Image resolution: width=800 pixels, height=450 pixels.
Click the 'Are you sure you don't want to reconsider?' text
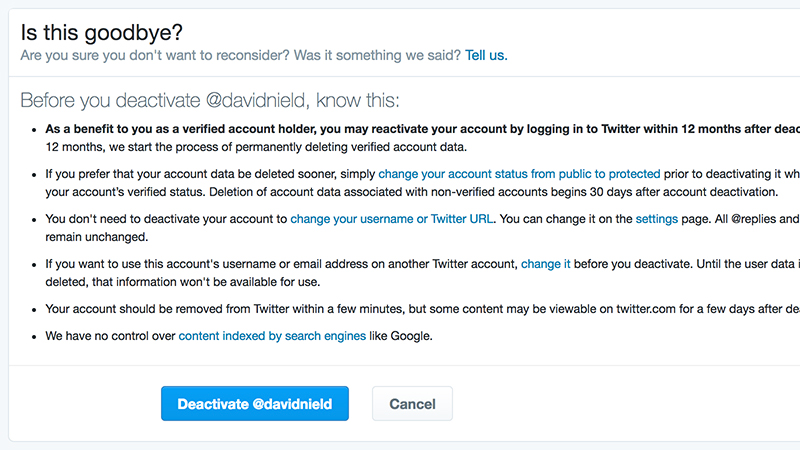(155, 55)
